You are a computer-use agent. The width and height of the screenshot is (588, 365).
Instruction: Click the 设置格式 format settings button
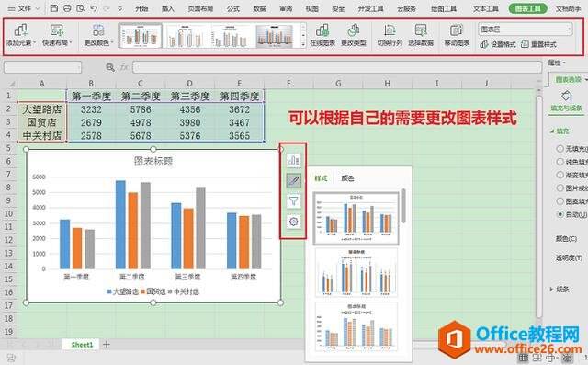498,44
